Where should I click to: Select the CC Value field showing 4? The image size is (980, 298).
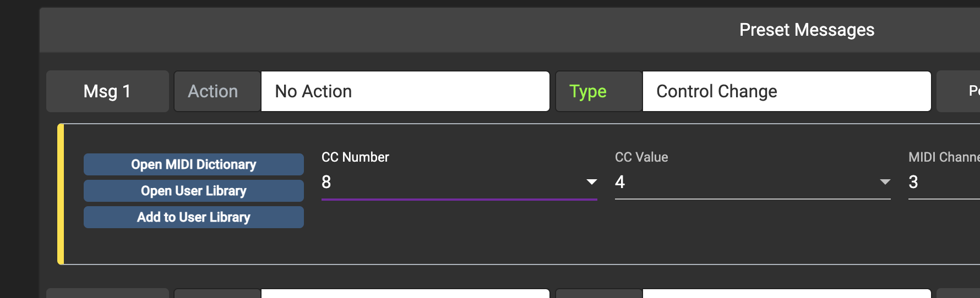(743, 182)
